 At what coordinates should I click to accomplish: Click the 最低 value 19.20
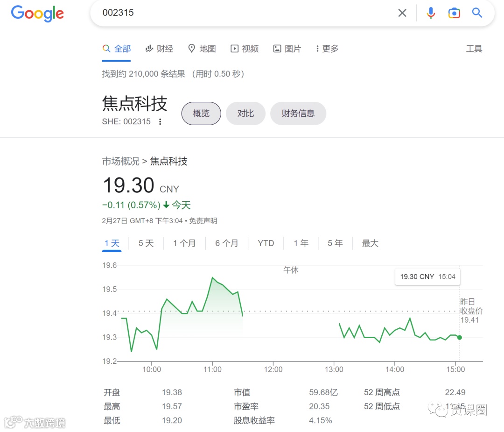coord(172,420)
